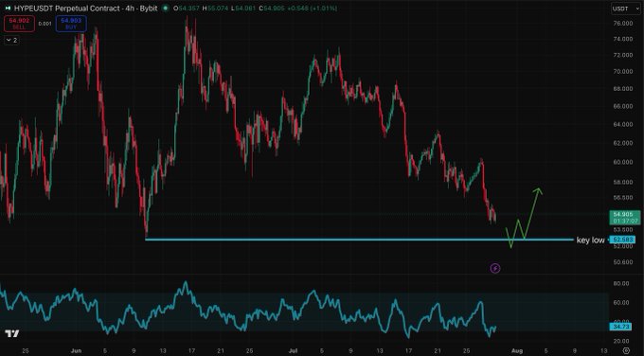This screenshot has width=644, height=356.
Task: Click the close value C54.905
Action: [x=273, y=9]
